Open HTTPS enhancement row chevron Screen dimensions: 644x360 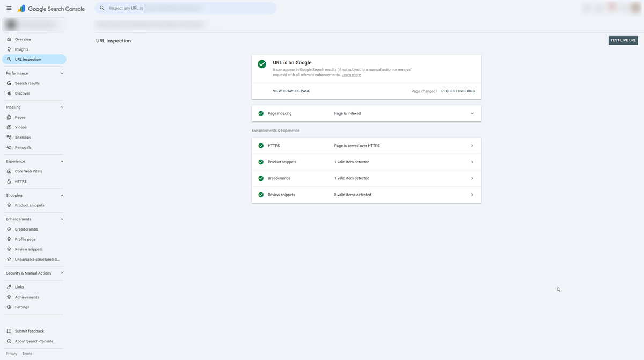472,146
